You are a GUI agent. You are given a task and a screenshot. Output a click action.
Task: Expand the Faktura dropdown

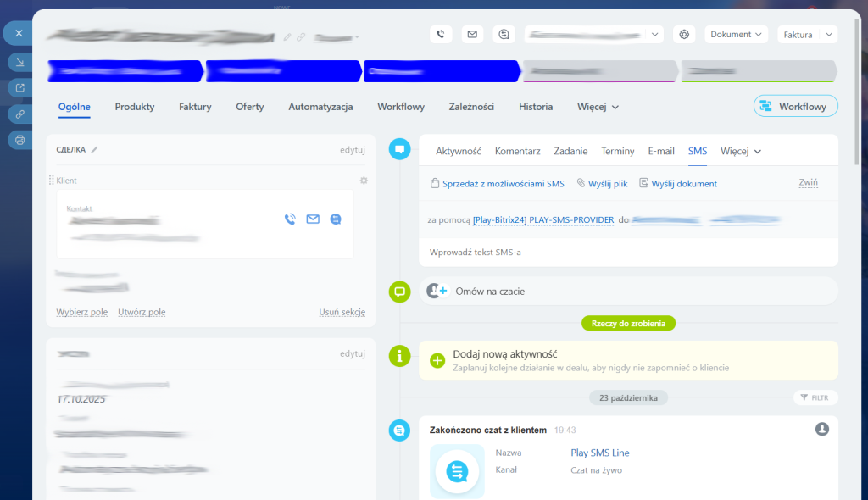(x=807, y=34)
